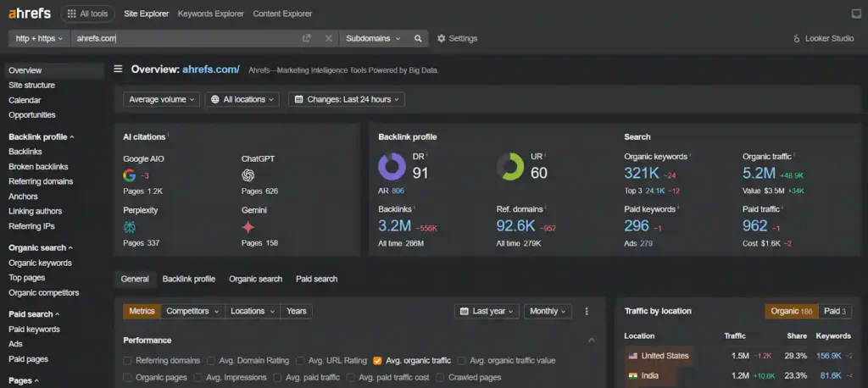Click the search magnifier button
Screen dimensions: 868x388
point(418,39)
